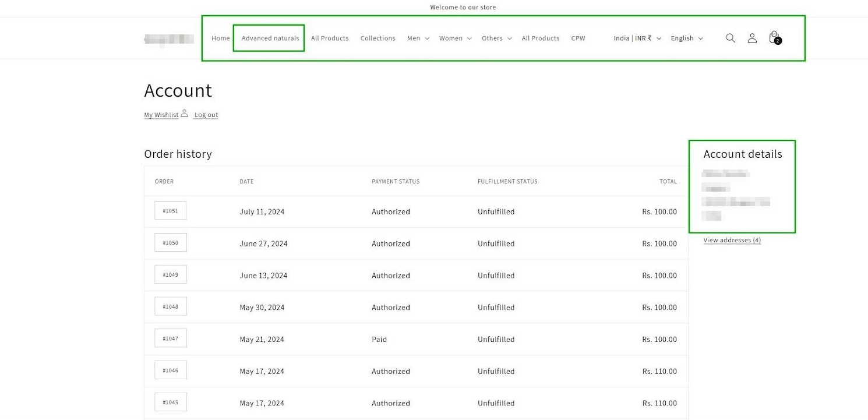The width and height of the screenshot is (868, 420).
Task: Expand the Men dropdown menu
Action: click(x=418, y=38)
